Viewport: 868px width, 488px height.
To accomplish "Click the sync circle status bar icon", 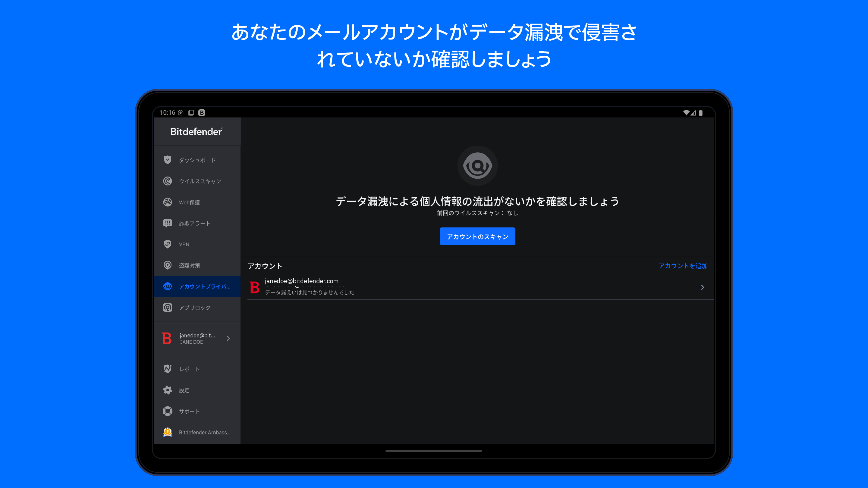I will 181,112.
